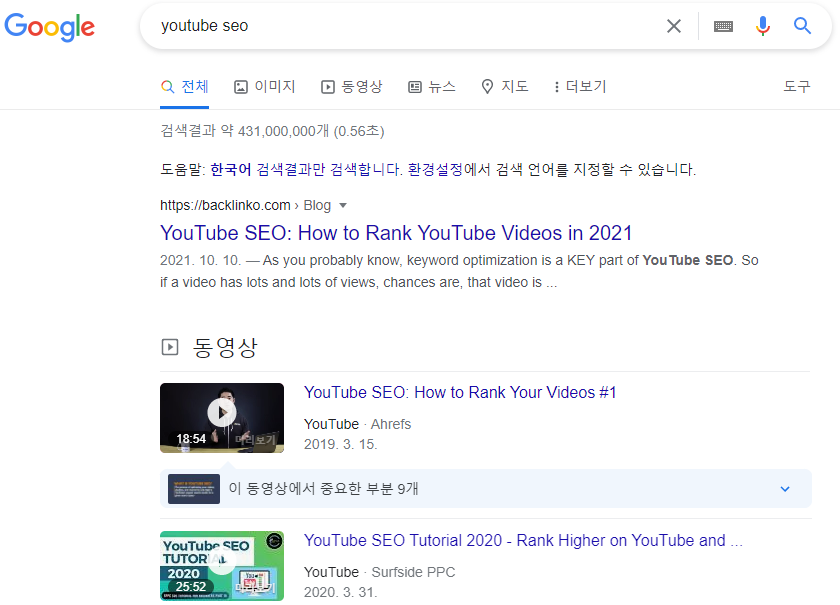Click the 2019. 3. 15. date text

point(341,445)
